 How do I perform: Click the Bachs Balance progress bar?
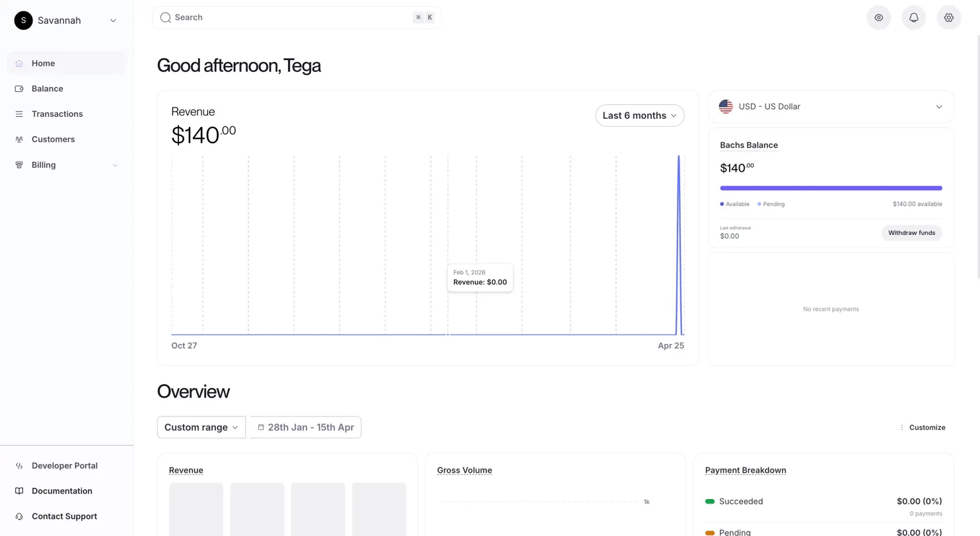[x=831, y=188]
